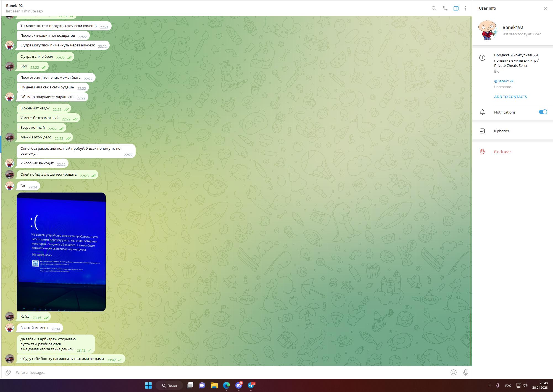Search in the chat with Banek192
Viewport: 553px width, 392px height.
(x=434, y=8)
